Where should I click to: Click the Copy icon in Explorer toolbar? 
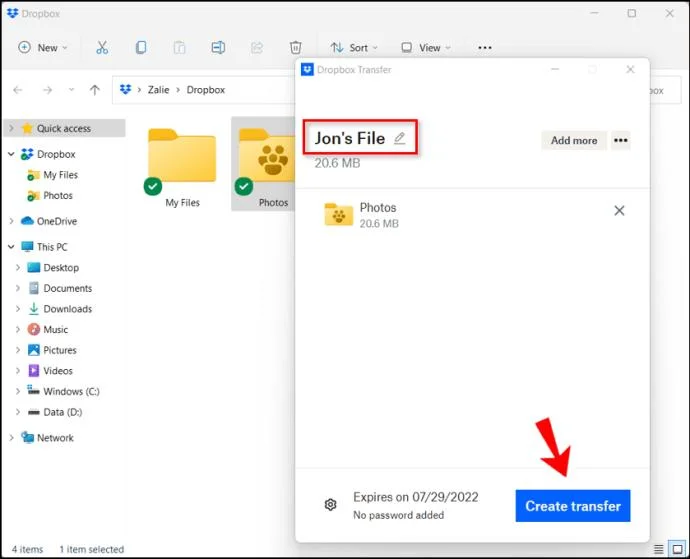pyautogui.click(x=141, y=48)
